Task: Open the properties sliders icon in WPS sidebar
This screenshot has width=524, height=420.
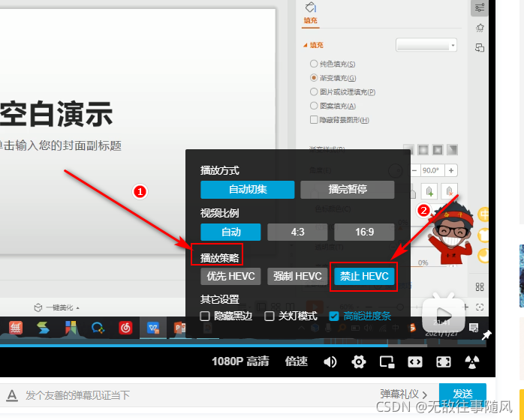Action: pyautogui.click(x=480, y=7)
